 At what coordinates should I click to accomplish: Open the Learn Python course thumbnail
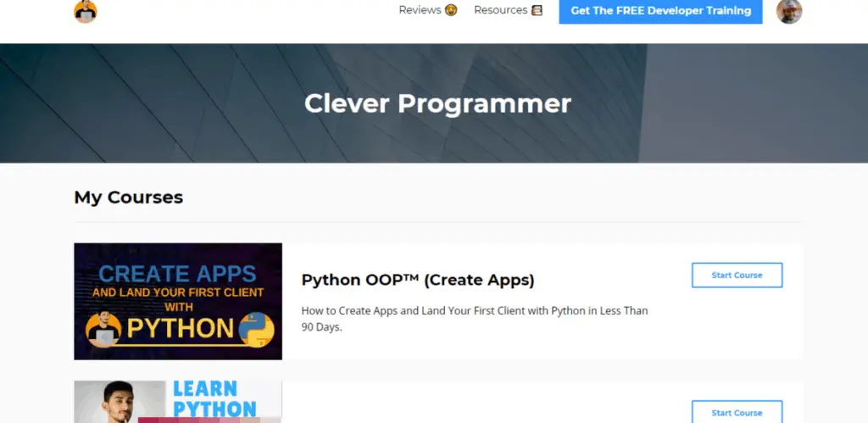pyautogui.click(x=178, y=402)
